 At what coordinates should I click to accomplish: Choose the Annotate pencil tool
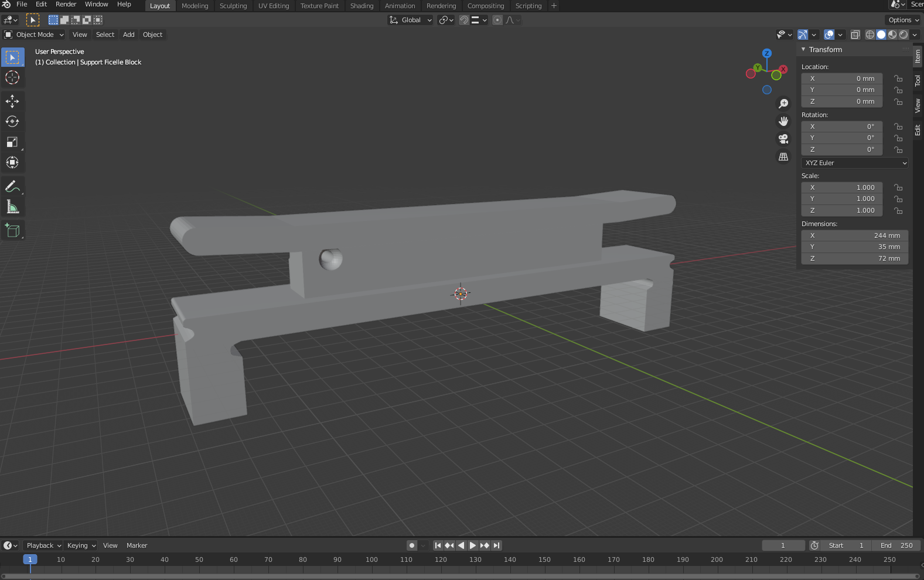coord(12,186)
